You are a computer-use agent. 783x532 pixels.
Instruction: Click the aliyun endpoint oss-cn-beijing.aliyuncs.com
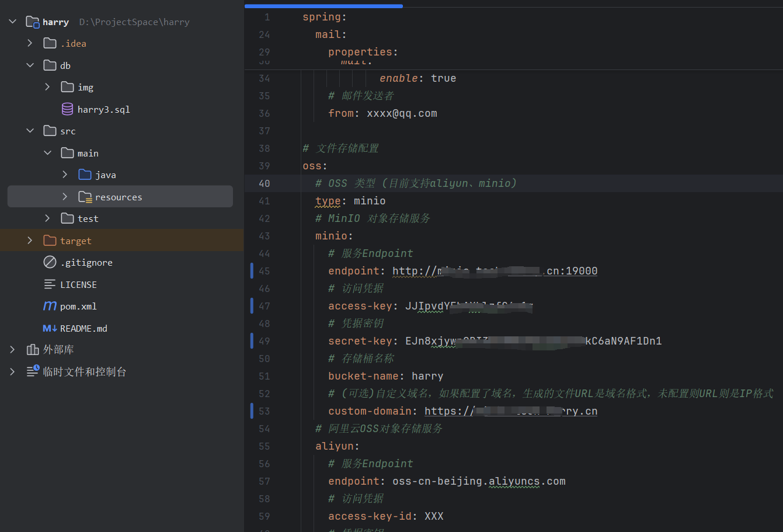coord(479,481)
